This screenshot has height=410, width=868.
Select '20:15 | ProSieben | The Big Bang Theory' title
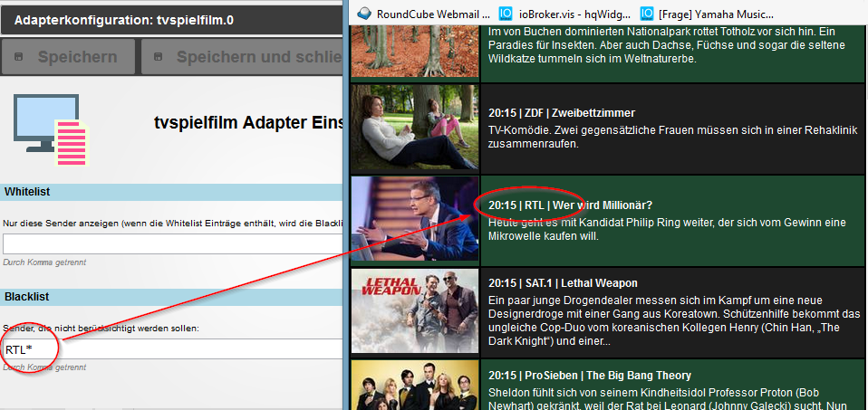click(590, 376)
